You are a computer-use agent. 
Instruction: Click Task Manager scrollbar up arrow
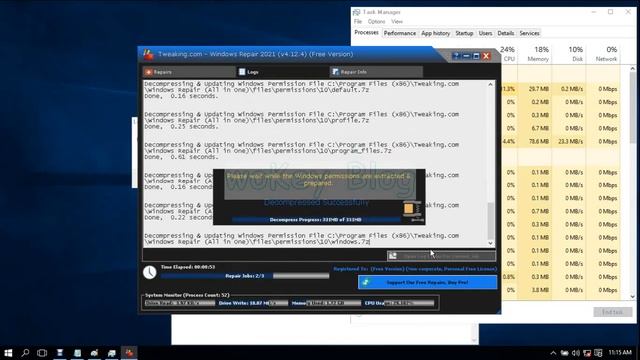click(633, 69)
